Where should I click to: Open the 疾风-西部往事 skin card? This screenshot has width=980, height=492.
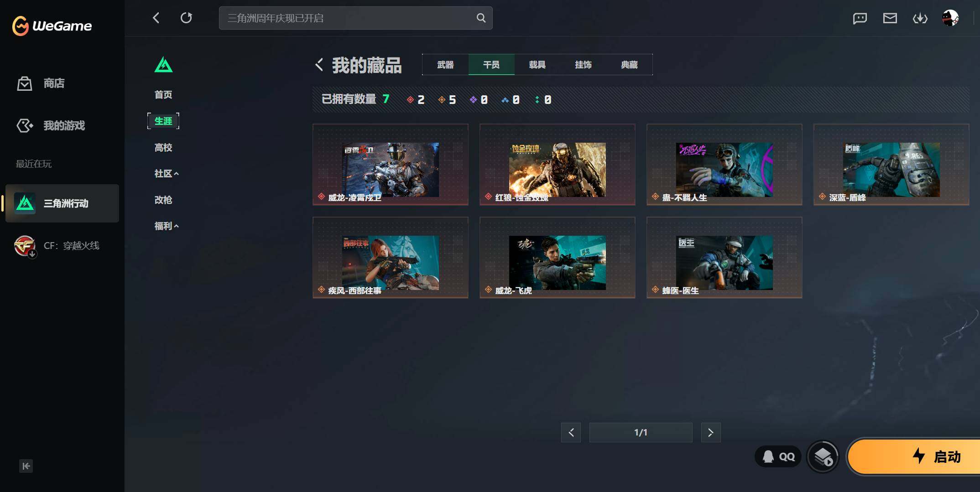click(391, 257)
